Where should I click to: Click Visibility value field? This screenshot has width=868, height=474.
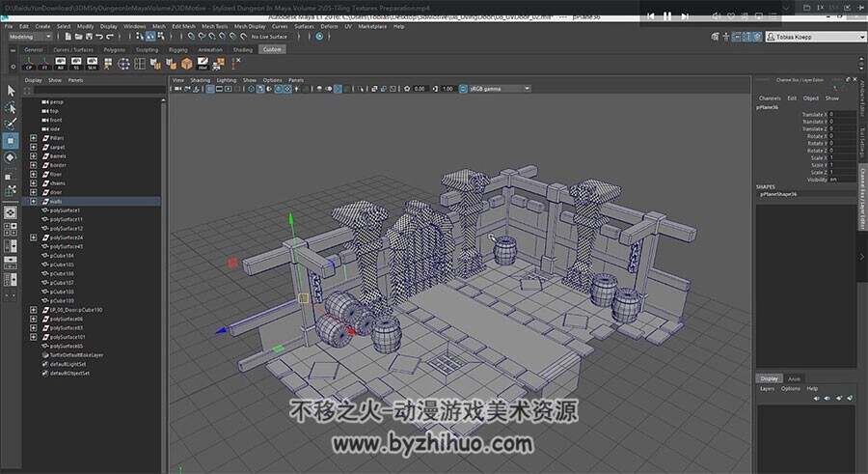pyautogui.click(x=842, y=180)
